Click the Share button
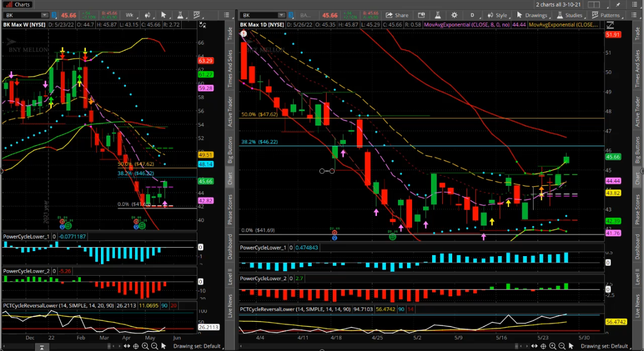 pos(397,15)
